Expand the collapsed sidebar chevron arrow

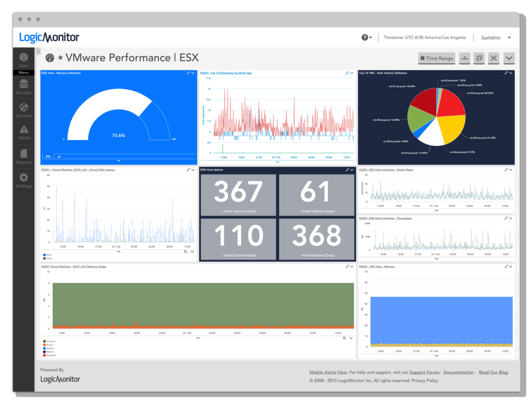pos(38,51)
